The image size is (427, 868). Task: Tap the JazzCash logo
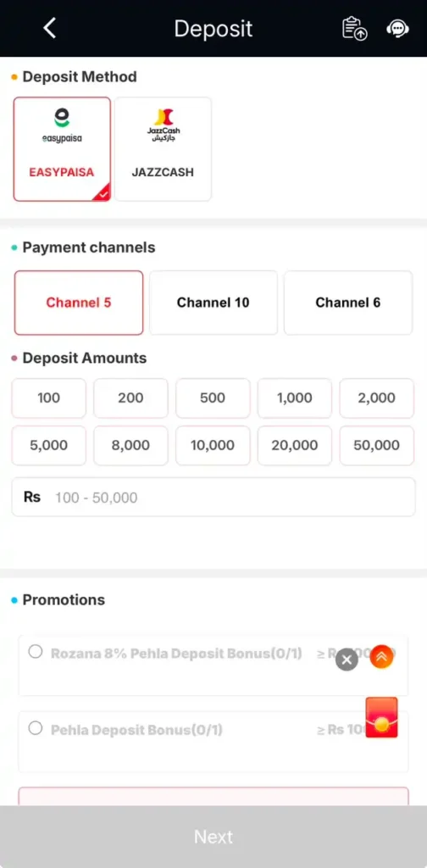tap(164, 125)
